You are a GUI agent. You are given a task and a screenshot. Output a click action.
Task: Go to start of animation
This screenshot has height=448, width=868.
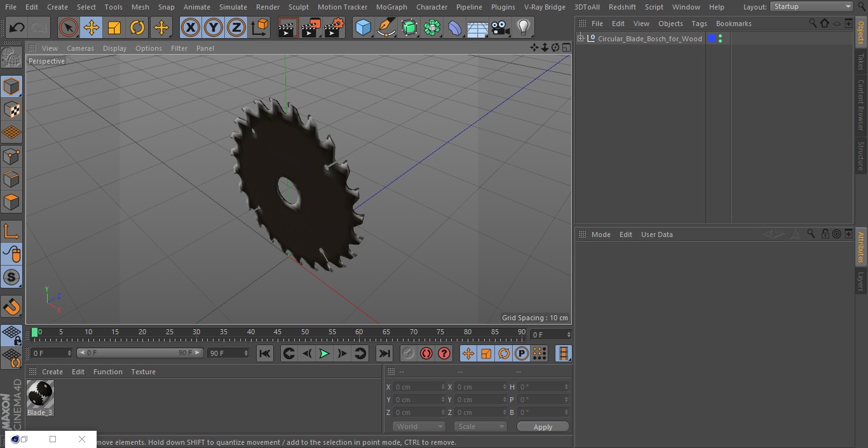(x=265, y=353)
